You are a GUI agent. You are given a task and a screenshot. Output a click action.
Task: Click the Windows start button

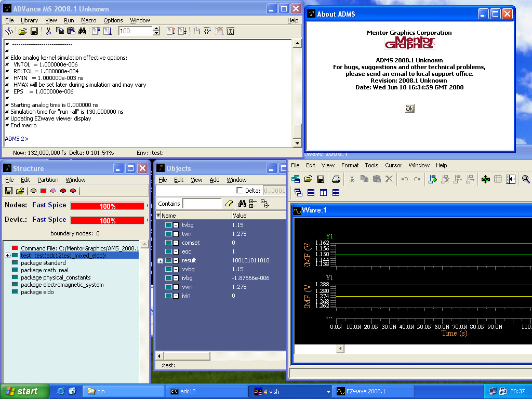[x=24, y=391]
